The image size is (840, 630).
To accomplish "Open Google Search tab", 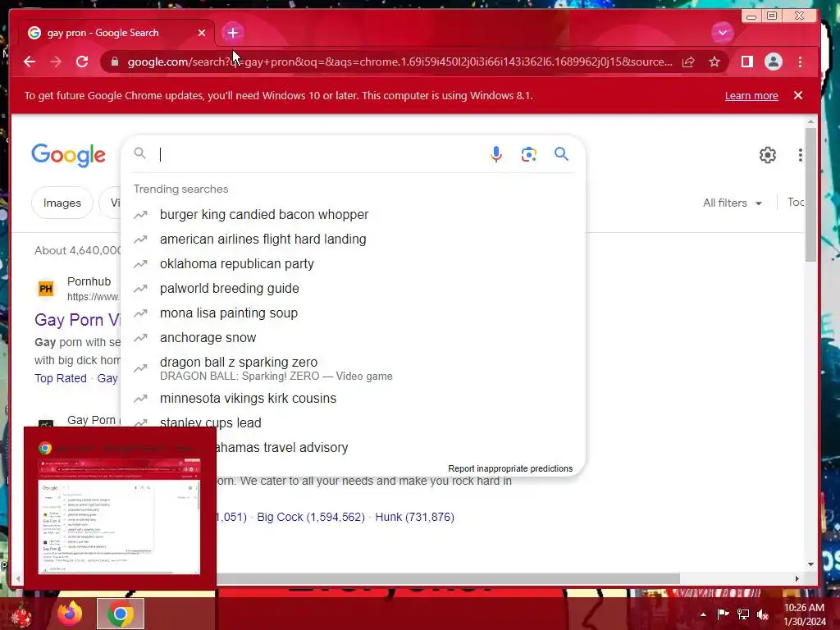I will tap(116, 33).
